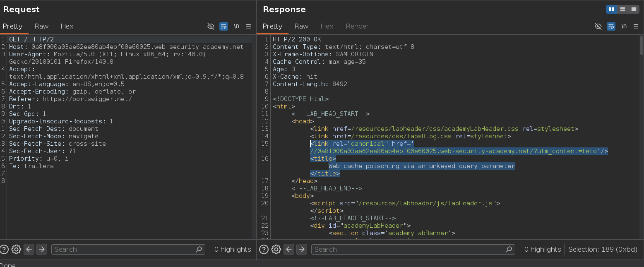Viewport: 644px width, 267px height.
Task: Click 'Cache-Control: max-age=35' header
Action: point(319,62)
